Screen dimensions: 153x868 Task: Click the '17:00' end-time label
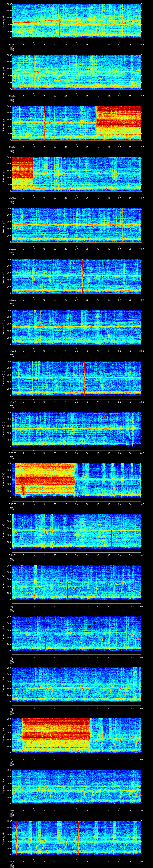pos(141,810)
